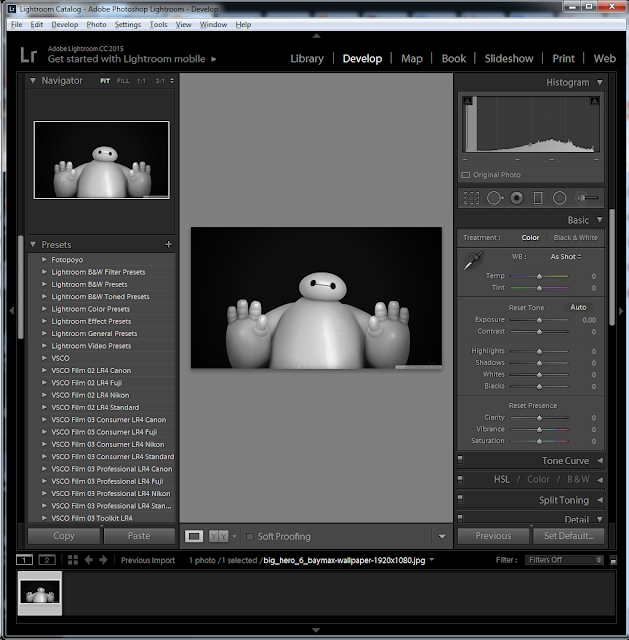The image size is (629, 640).
Task: Collapse the Histogram panel
Action: [600, 82]
